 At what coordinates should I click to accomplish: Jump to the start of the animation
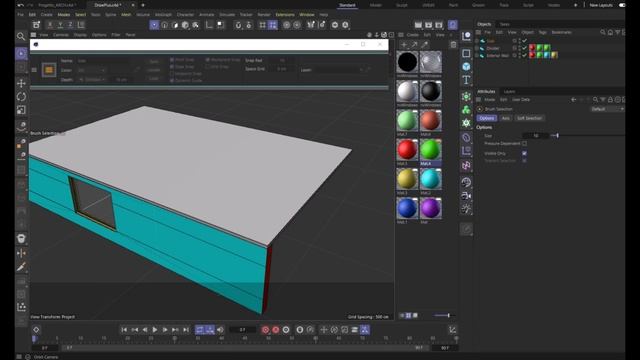point(124,330)
